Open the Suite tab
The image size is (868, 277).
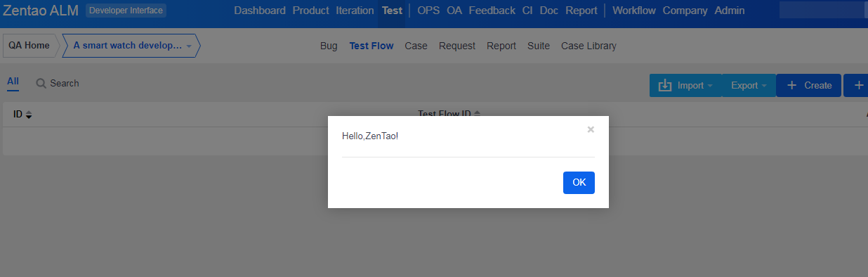tap(539, 46)
